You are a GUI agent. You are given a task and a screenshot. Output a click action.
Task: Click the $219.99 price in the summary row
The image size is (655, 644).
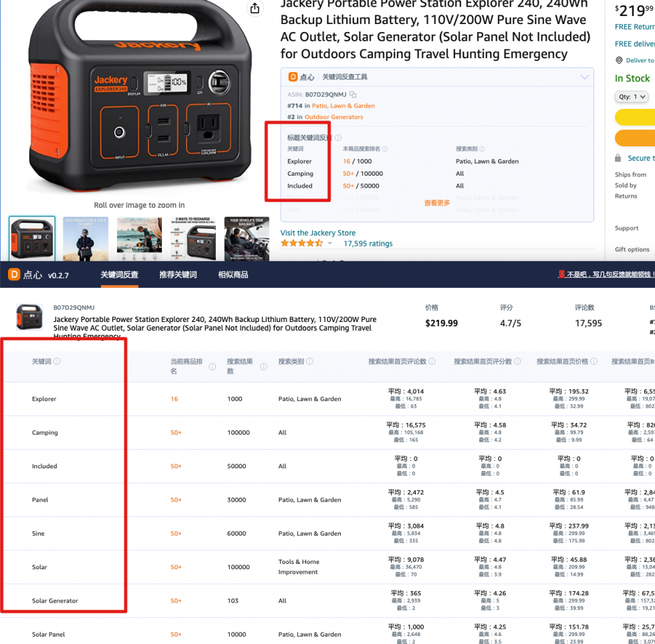[x=441, y=323]
